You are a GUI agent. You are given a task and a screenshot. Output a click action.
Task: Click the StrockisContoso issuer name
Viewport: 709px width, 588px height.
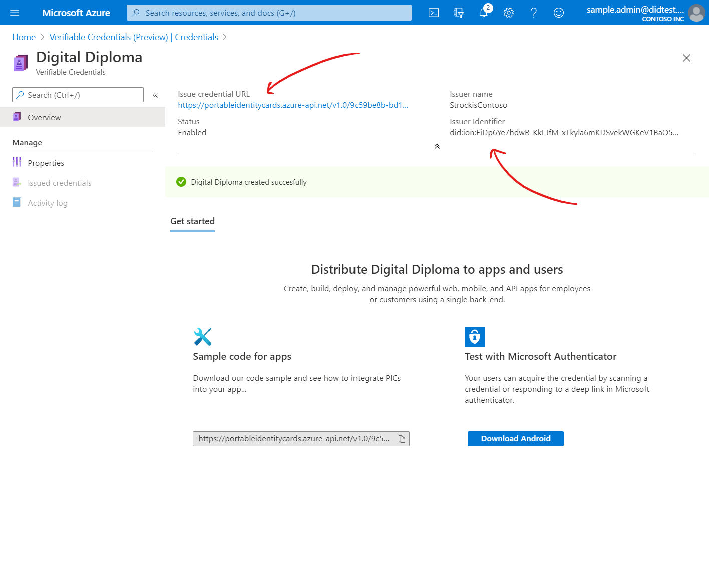(x=478, y=105)
